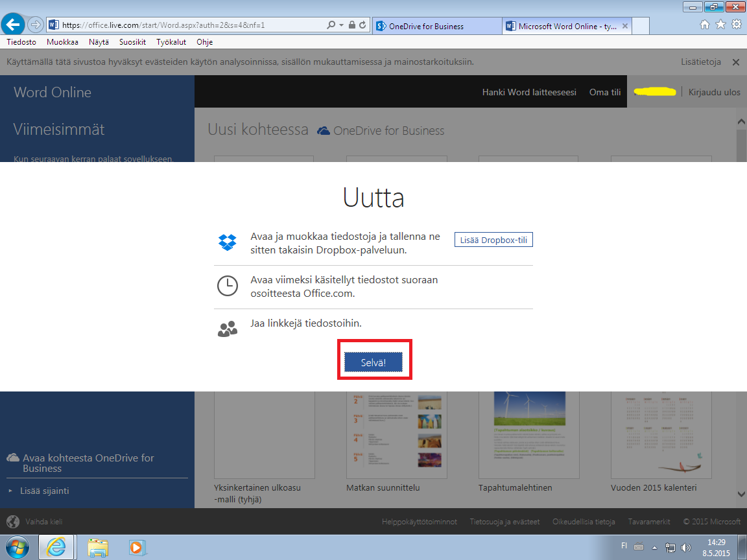Click the Lisätietoja cookie link

click(701, 62)
